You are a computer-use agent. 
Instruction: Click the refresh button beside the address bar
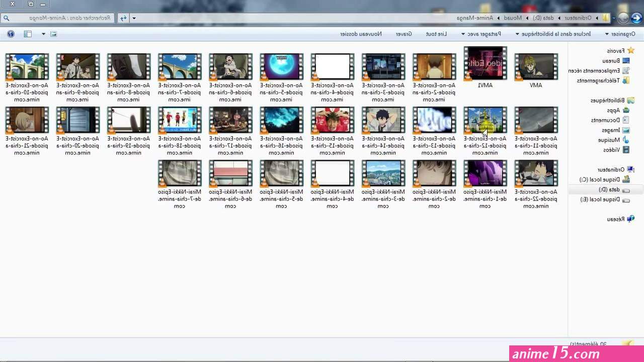(123, 18)
